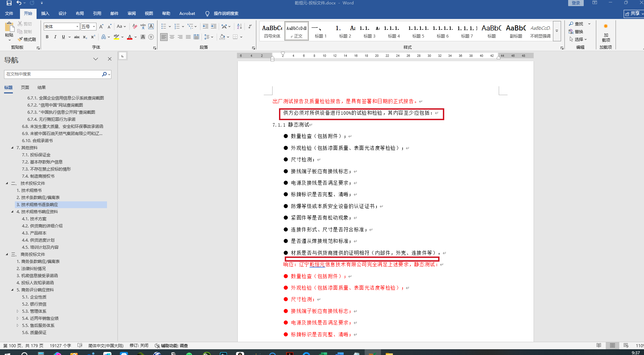644x355 pixels.
Task: Toggle underline formatting
Action: (63, 37)
